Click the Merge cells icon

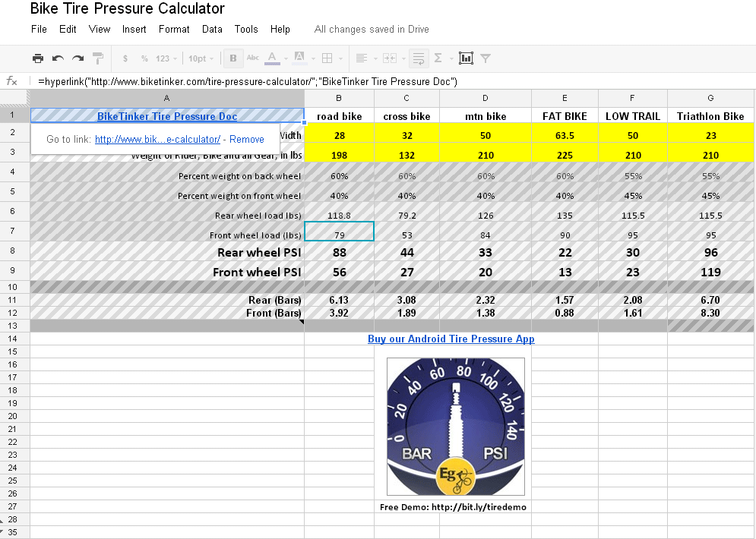[x=388, y=58]
